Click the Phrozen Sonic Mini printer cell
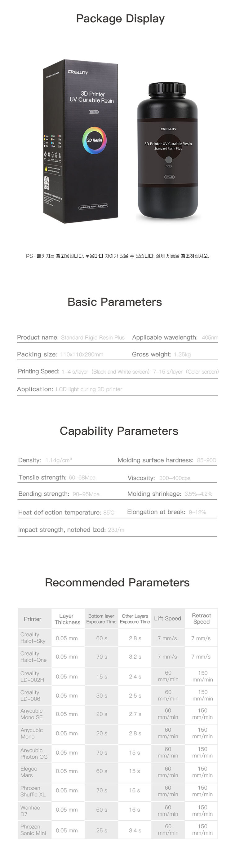 33,830
